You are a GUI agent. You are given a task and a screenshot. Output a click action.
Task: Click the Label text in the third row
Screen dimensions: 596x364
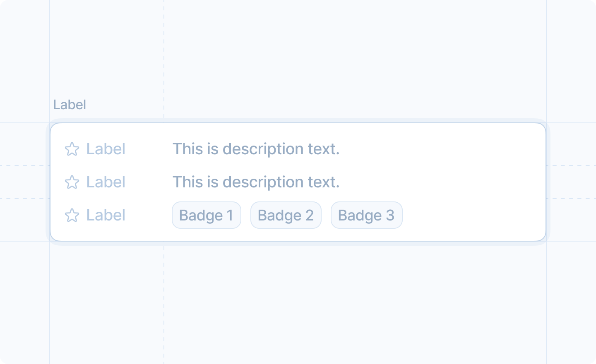point(106,216)
